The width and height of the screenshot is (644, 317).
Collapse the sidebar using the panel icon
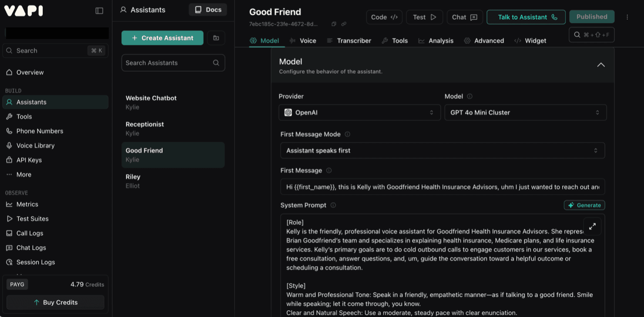click(x=99, y=11)
